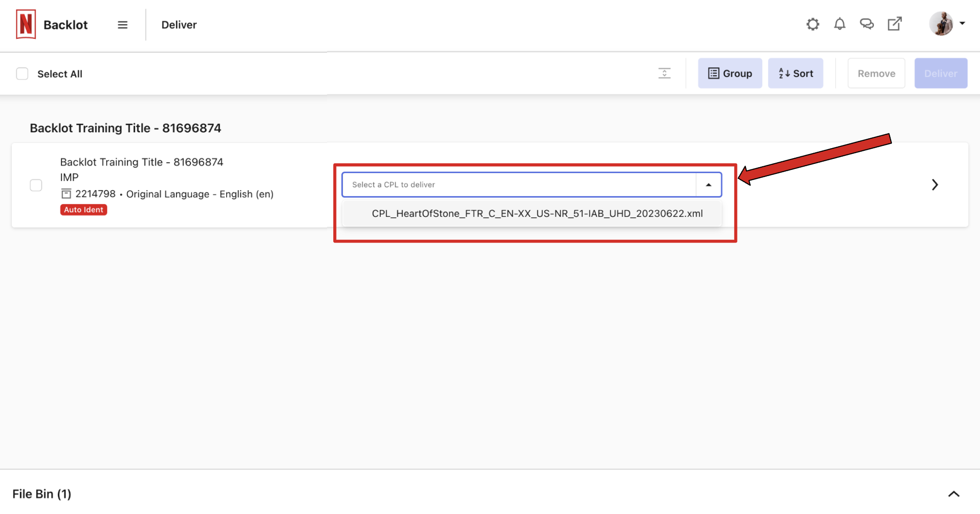Image resolution: width=980 pixels, height=514 pixels.
Task: Open the settings gear icon
Action: click(x=812, y=24)
